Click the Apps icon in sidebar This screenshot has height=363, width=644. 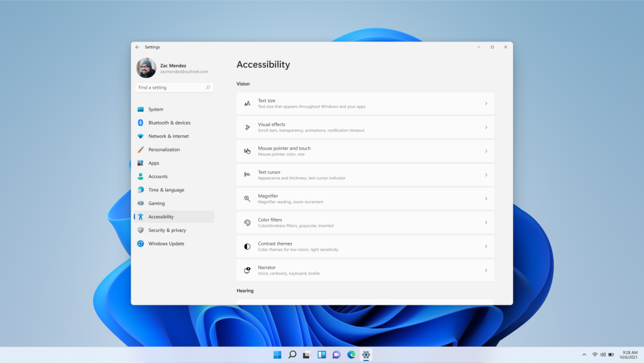tap(140, 163)
